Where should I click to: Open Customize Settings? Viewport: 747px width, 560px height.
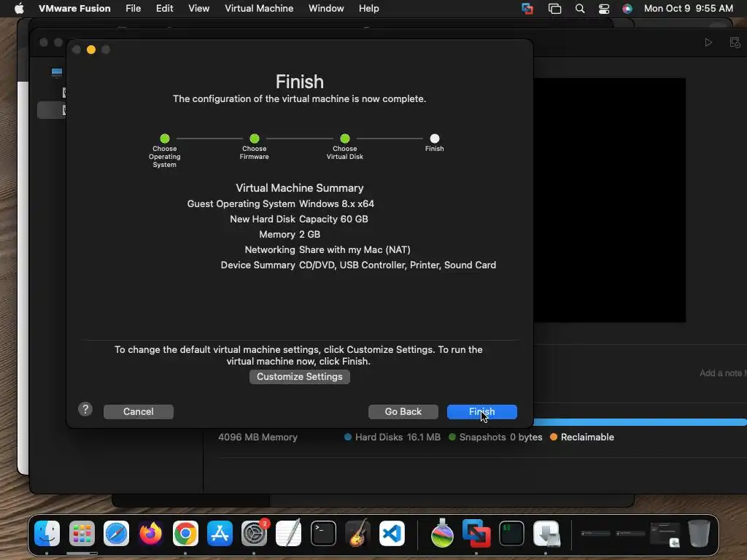(299, 377)
